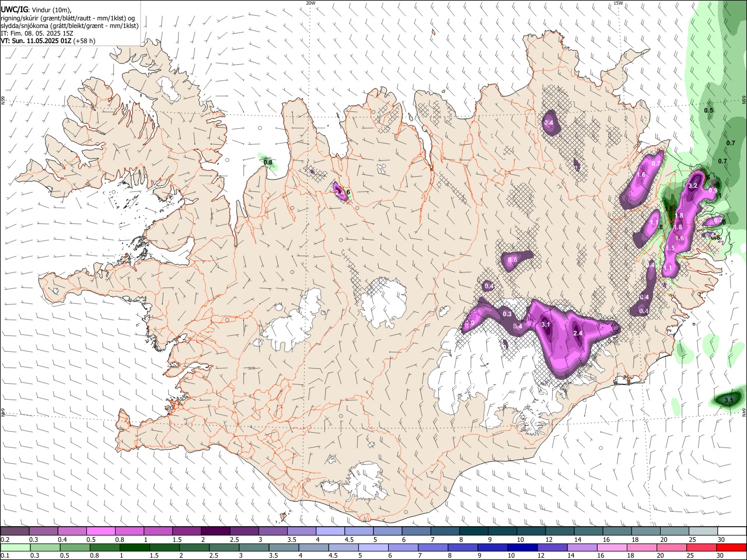
Task: Click the '25' label on the top snow scale
Action: coord(693,540)
